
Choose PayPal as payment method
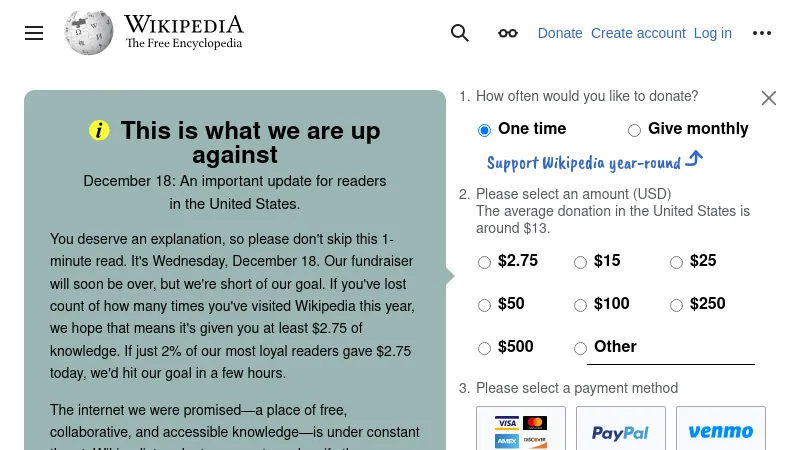pos(621,430)
